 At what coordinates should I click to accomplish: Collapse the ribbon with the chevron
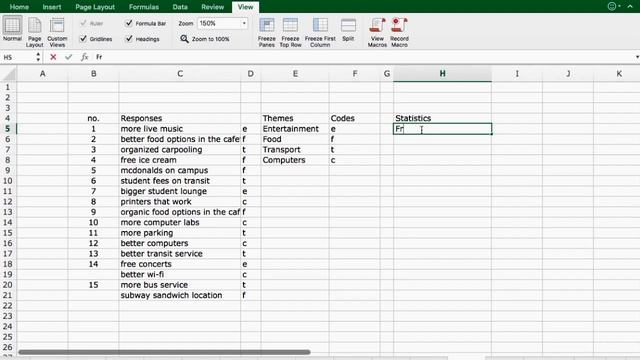coord(630,7)
